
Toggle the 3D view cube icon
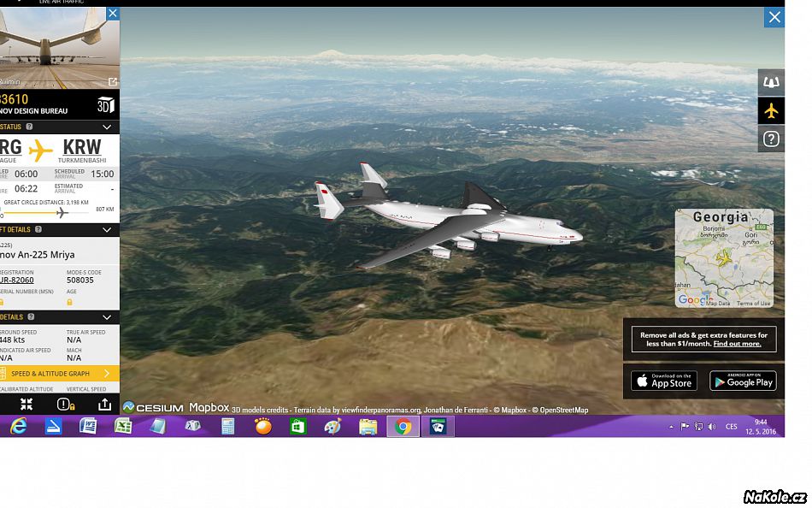(x=106, y=104)
